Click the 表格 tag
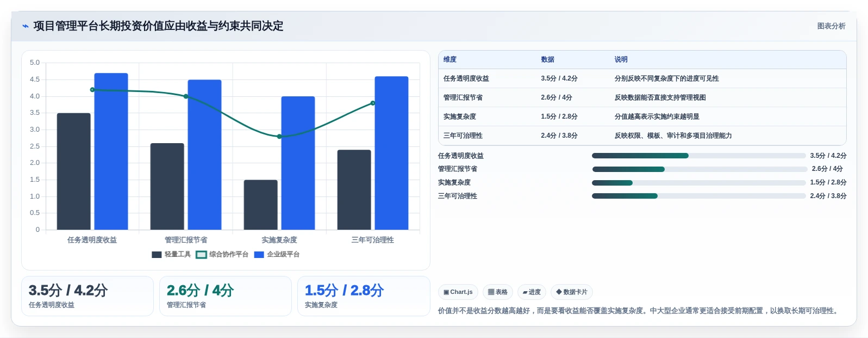Viewport: 868px width, 338px height. coord(497,292)
